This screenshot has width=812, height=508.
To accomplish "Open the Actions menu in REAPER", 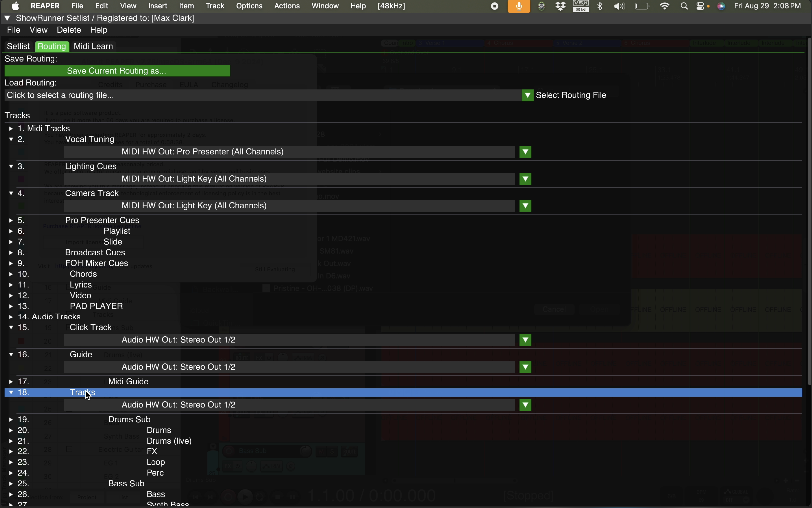I will 287,6.
